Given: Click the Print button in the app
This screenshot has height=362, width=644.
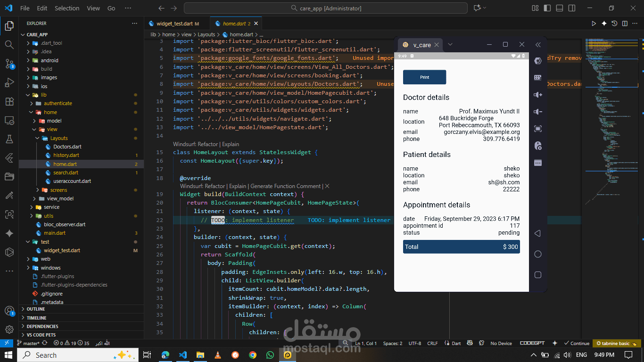Looking at the screenshot, I should (x=424, y=77).
